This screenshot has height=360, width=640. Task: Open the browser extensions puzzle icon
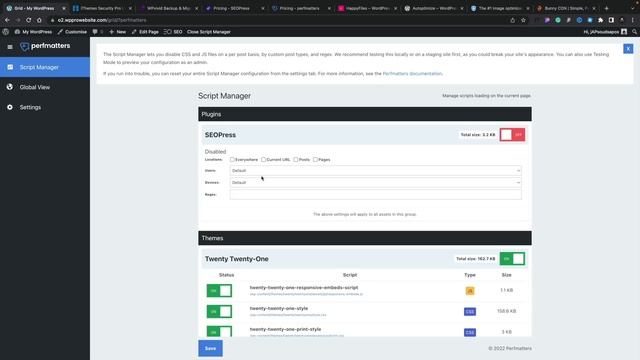coord(600,20)
